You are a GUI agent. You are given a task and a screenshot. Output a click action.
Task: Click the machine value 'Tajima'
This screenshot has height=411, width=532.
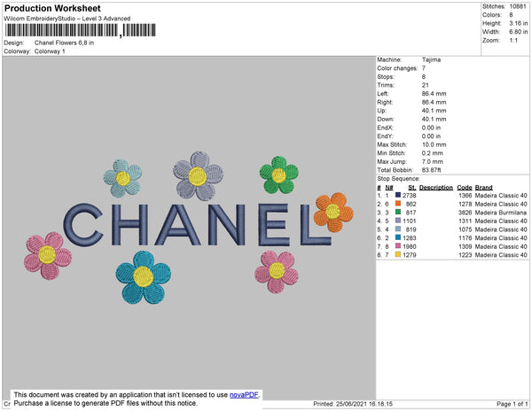(x=431, y=59)
